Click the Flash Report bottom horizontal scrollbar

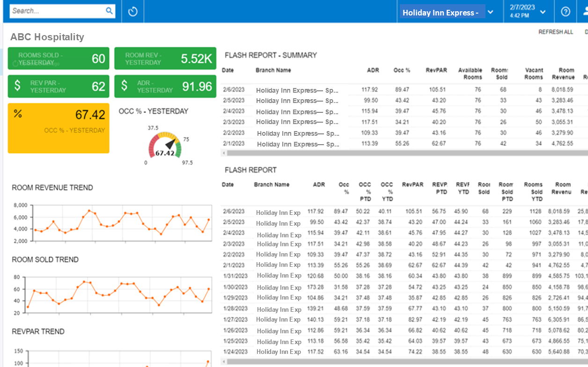(x=403, y=362)
